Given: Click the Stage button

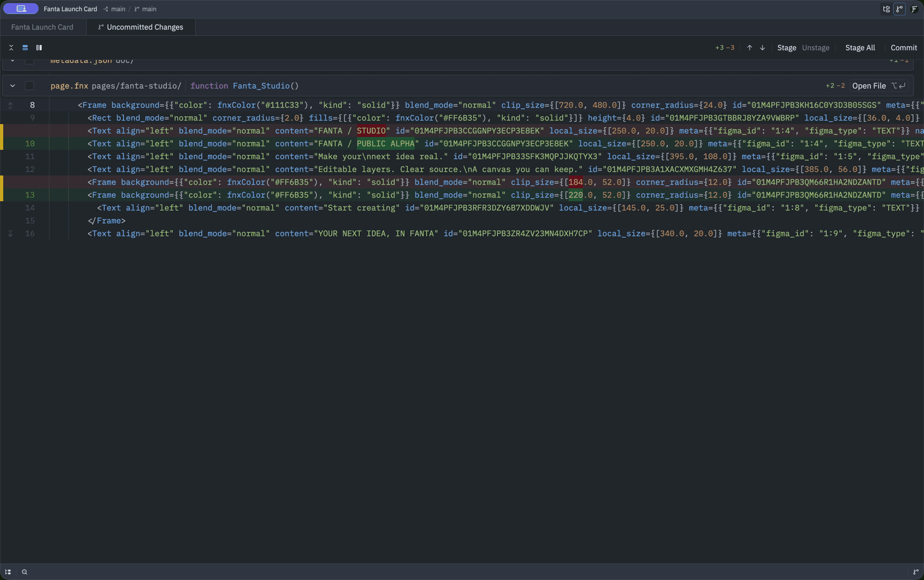Looking at the screenshot, I should click(787, 48).
